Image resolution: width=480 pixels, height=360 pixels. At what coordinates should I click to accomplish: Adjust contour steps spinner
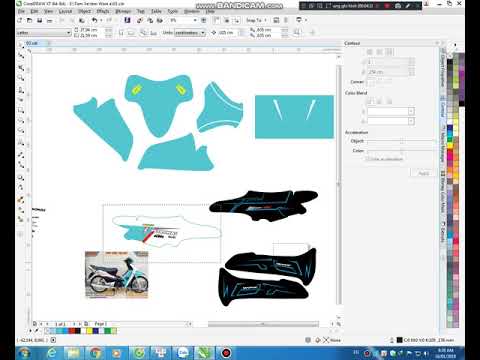(x=412, y=62)
